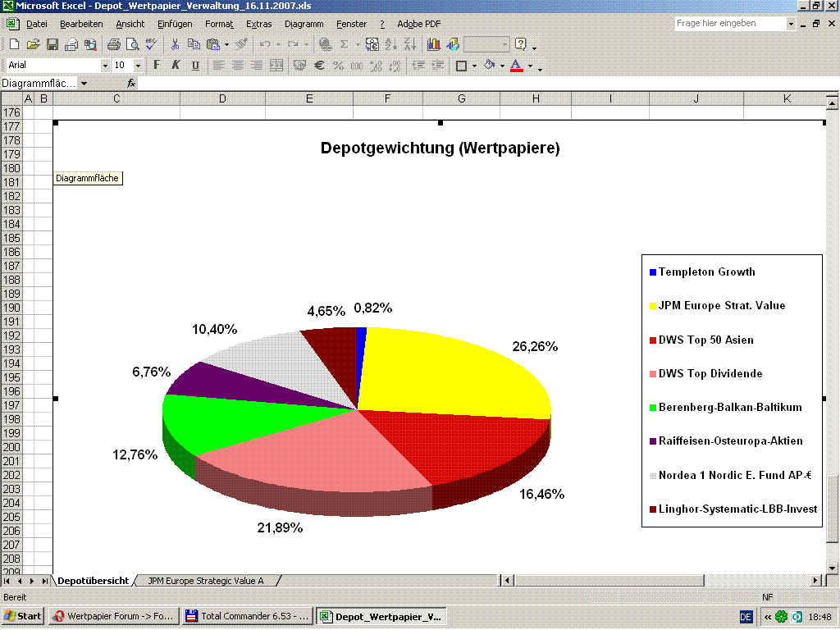840x630 pixels.
Task: Toggle underline U formatting
Action: [x=195, y=66]
